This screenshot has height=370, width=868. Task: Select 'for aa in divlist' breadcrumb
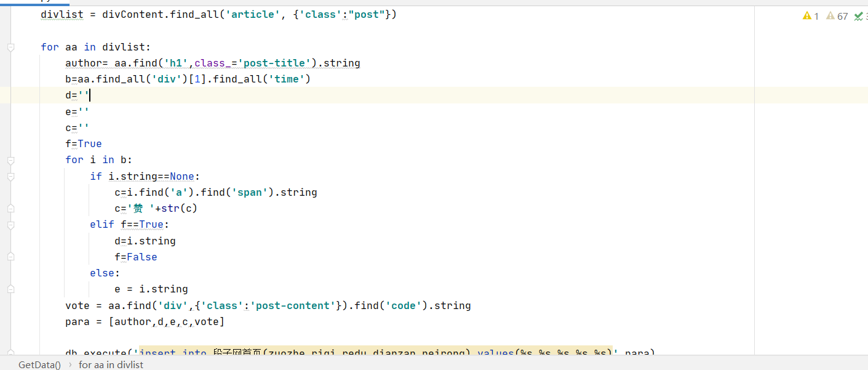click(111, 364)
